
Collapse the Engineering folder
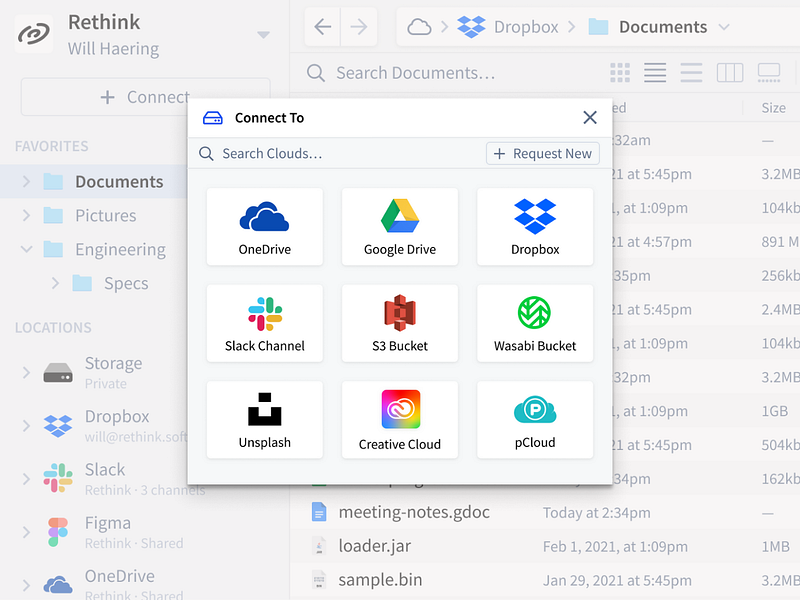pos(27,249)
